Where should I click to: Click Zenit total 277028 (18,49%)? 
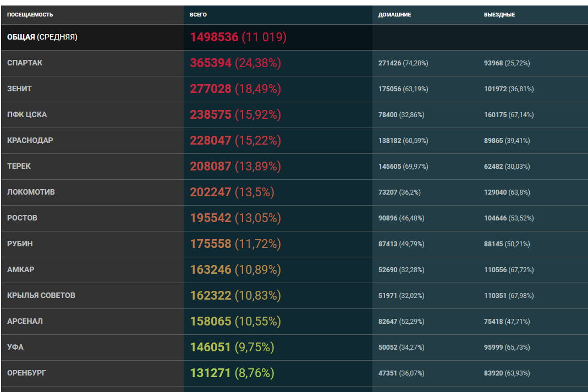click(x=235, y=89)
